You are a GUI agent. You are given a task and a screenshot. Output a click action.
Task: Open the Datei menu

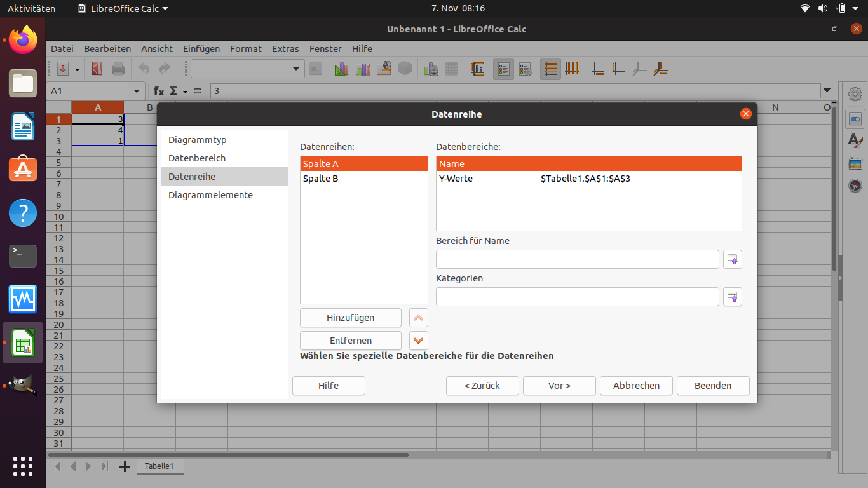[62, 49]
